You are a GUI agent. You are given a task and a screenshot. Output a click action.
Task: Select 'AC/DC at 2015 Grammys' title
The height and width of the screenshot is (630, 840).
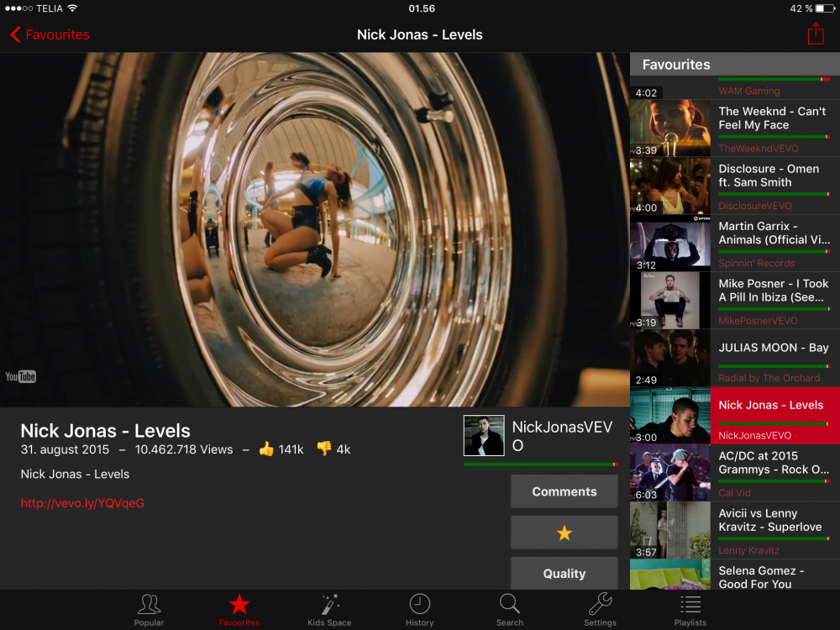774,462
